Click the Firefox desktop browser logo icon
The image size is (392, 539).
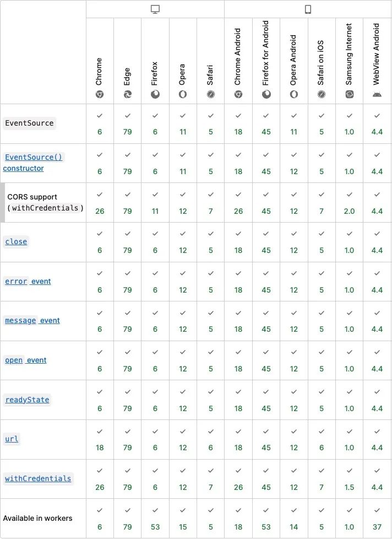coord(155,94)
